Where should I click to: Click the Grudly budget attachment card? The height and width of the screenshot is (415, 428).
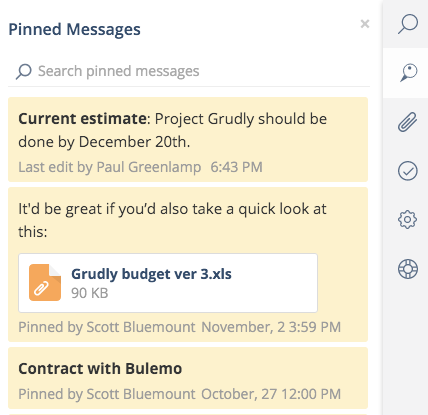[x=168, y=283]
